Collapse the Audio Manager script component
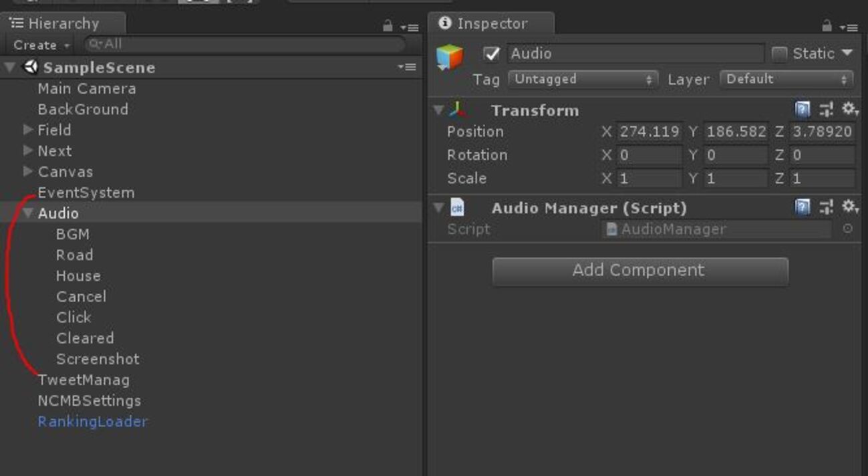 pos(438,207)
